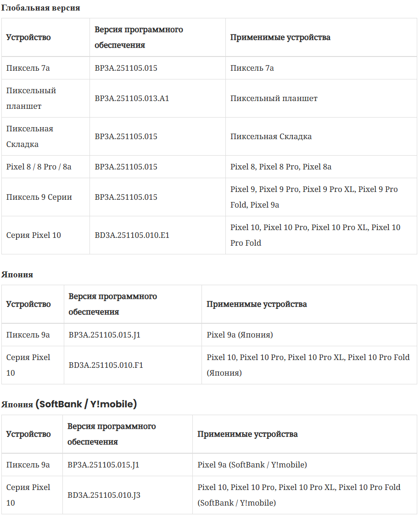Click the "Япония (SoftBank / Y!mobile)" heading

pos(69,404)
